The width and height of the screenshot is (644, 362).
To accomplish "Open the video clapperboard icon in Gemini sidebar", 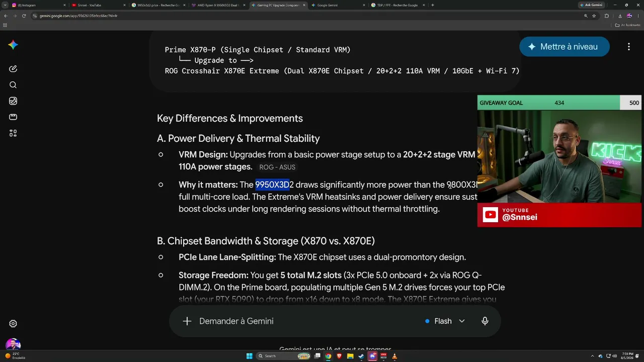I will pyautogui.click(x=13, y=117).
